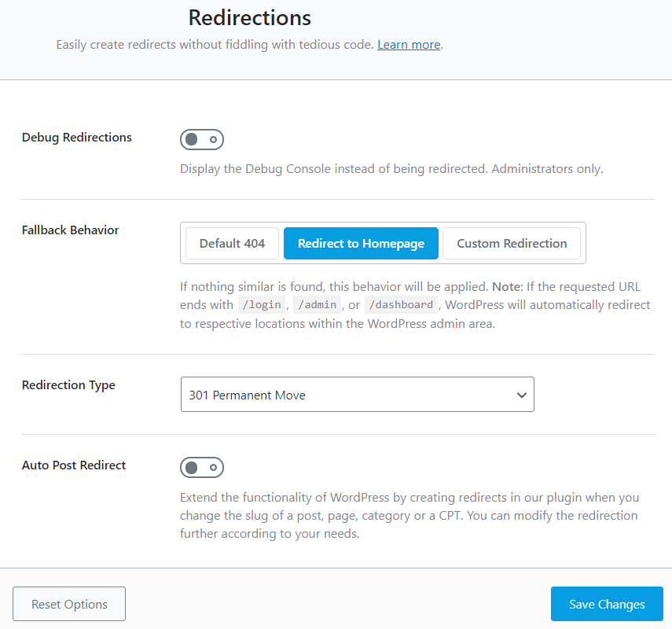Viewport: 672px width, 629px height.
Task: Save Changes to redirection settings
Action: tap(607, 604)
